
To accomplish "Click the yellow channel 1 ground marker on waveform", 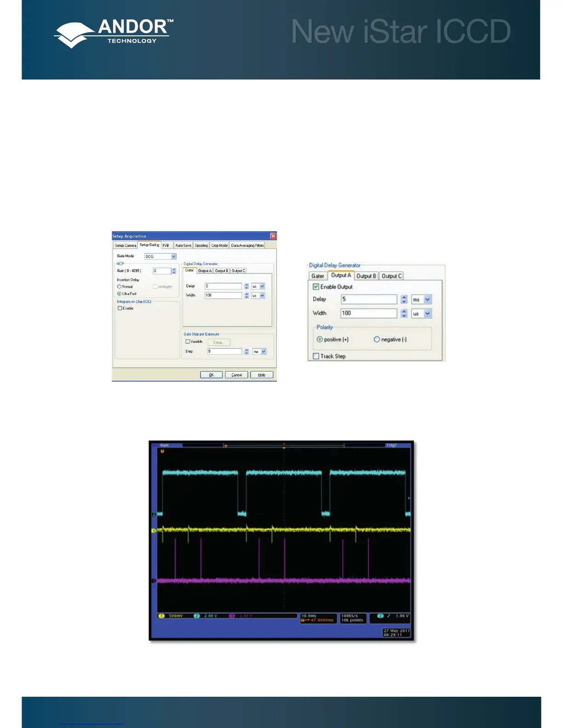I will (154, 531).
